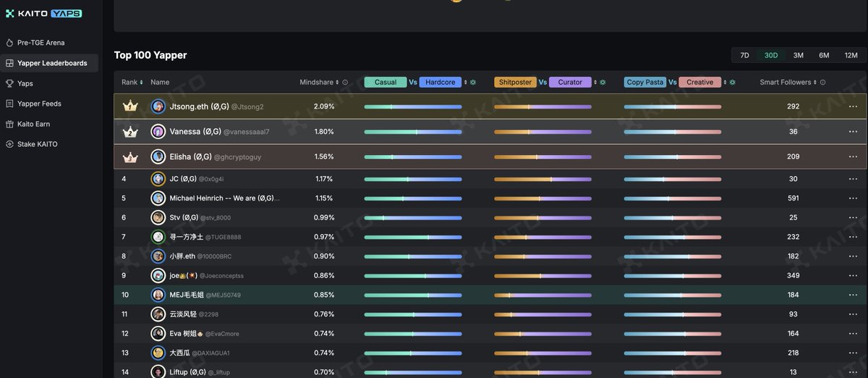The height and width of the screenshot is (378, 868).
Task: Click Smart Followers value 349
Action: click(x=793, y=275)
